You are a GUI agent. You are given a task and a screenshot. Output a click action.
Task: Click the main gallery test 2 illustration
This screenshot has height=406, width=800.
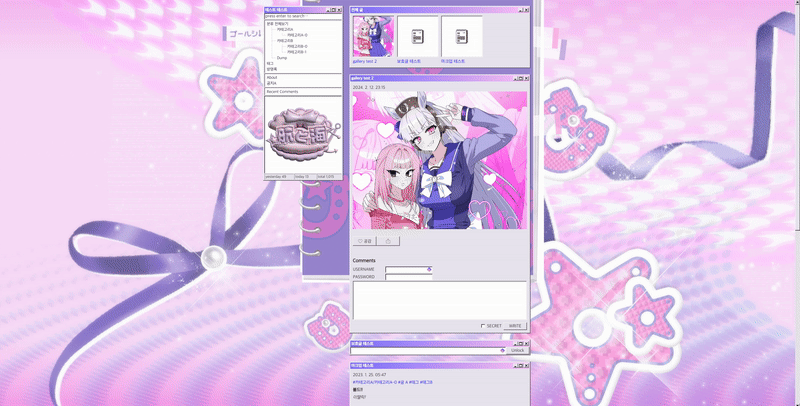tap(440, 160)
